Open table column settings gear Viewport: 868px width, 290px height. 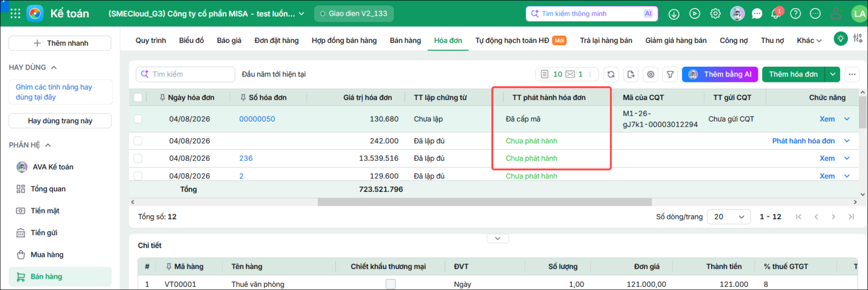tap(650, 74)
